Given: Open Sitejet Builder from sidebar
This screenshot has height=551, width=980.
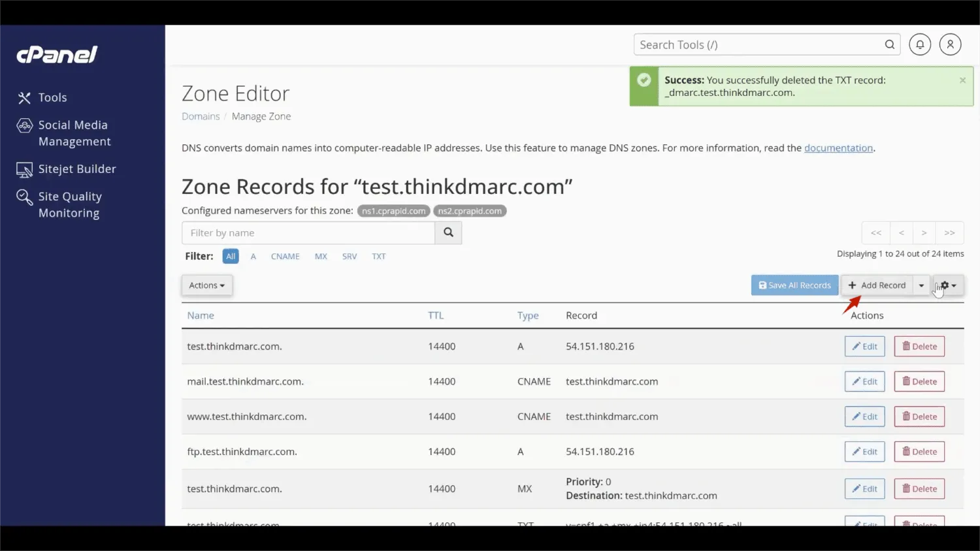Looking at the screenshot, I should point(66,169).
